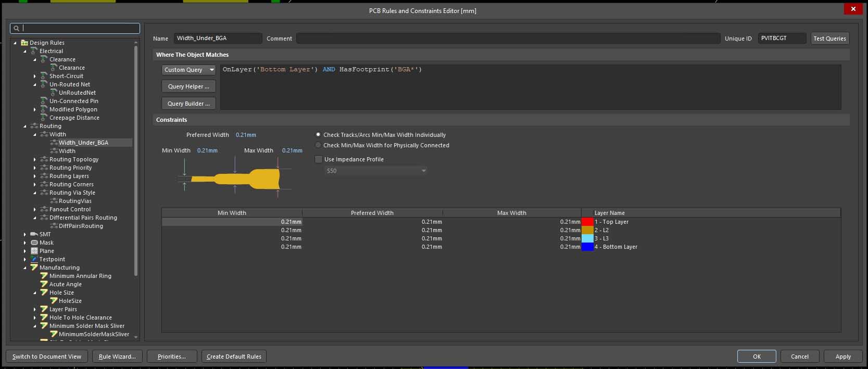Open the Custom Query dropdown

(188, 70)
